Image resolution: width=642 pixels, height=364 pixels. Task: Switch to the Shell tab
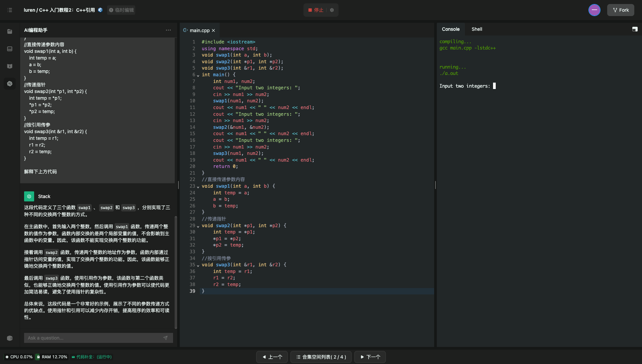(477, 29)
